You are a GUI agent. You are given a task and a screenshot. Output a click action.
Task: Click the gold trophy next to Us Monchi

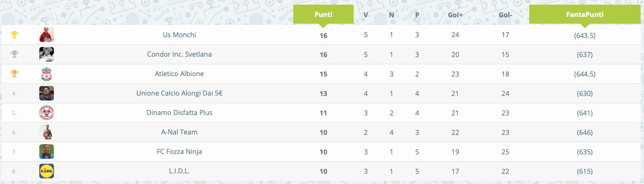point(14,35)
